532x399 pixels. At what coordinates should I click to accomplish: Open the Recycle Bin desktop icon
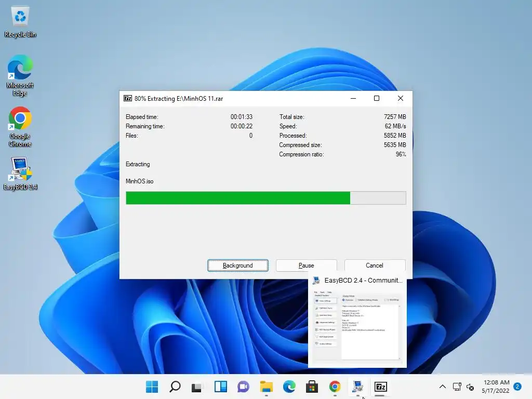20,22
